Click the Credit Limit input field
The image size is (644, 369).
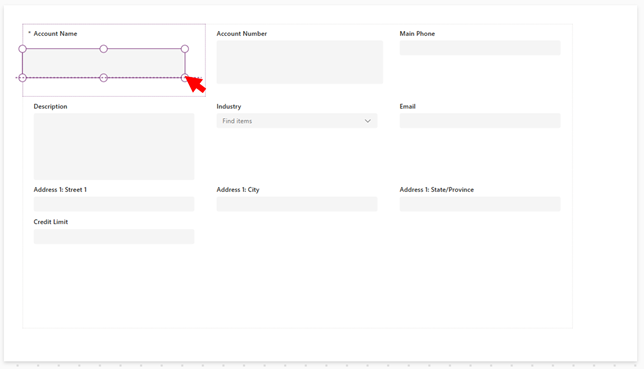(x=114, y=236)
